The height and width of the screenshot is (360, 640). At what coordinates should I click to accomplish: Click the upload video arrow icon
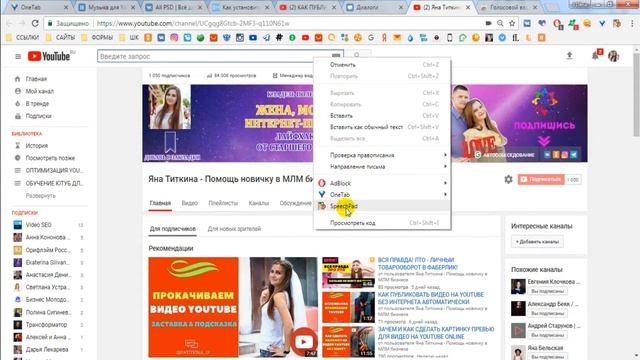[x=569, y=56]
